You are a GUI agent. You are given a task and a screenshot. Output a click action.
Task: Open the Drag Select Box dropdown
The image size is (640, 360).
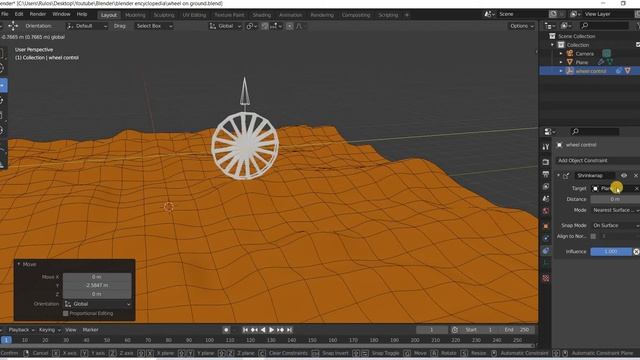pos(153,26)
